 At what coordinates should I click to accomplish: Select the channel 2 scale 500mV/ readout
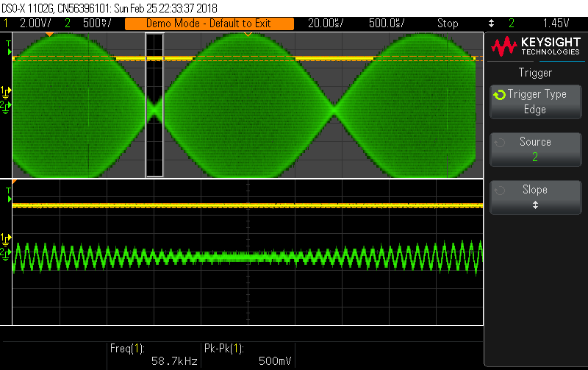tap(97, 24)
